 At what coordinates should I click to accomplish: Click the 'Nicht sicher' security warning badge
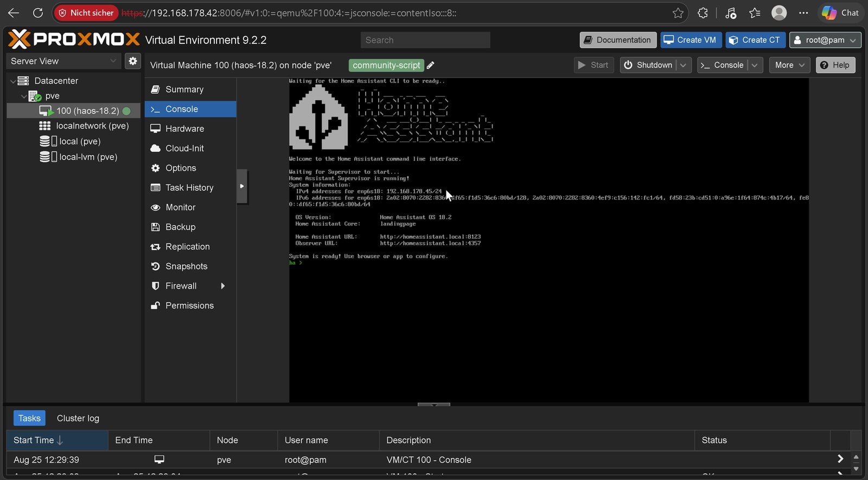(86, 12)
